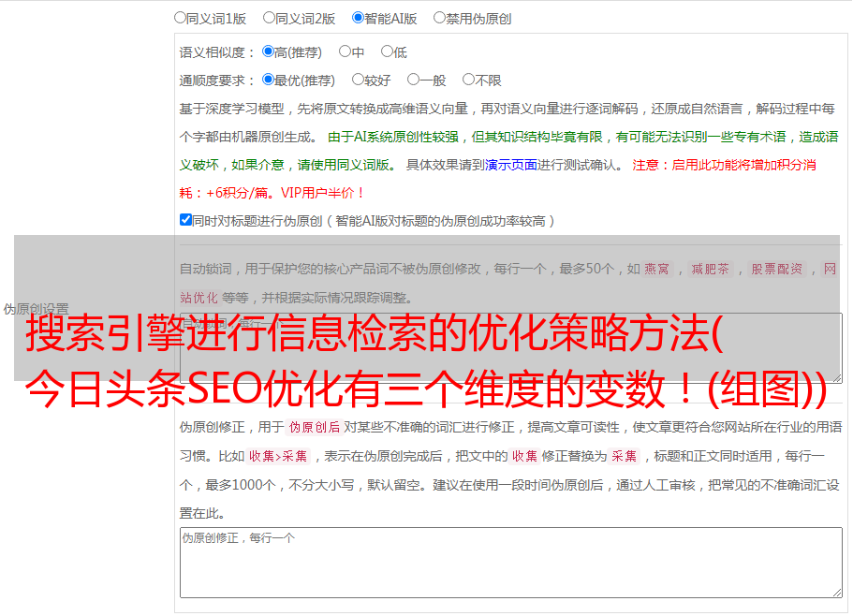This screenshot has height=616, width=853.
Task: Click the resize handle of 伪原创修正 text area
Action: (837, 593)
